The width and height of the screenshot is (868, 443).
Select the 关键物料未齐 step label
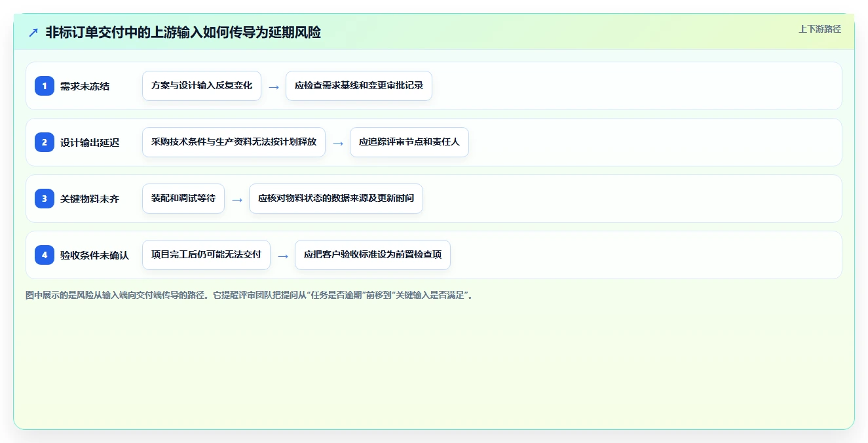[90, 199]
